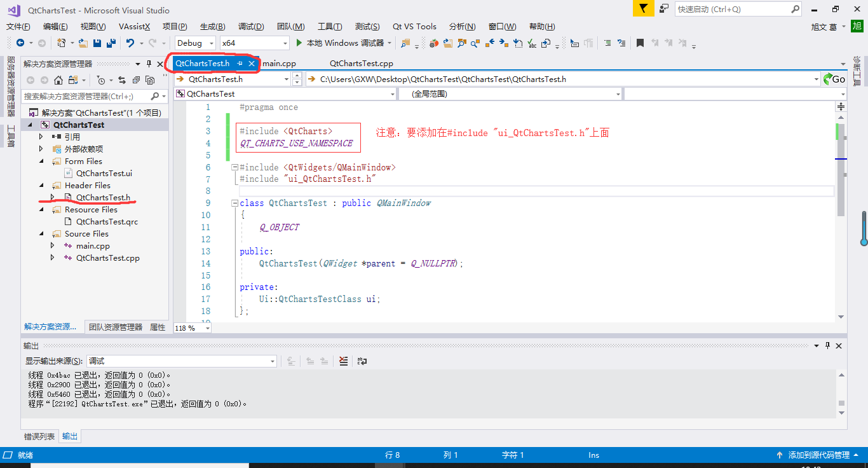Click the Home icon in Solution Explorer
The height and width of the screenshot is (468, 868).
click(x=58, y=81)
